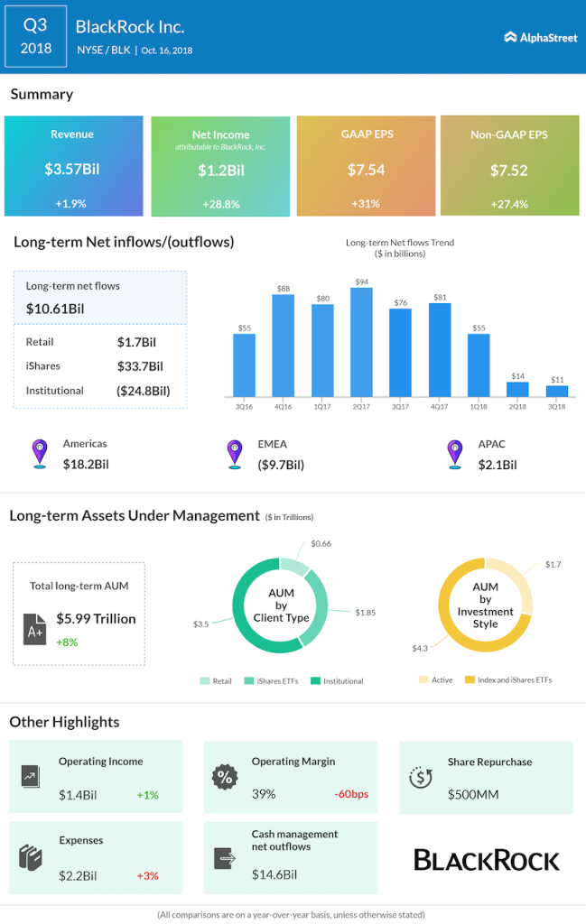Click the Americas $18.2Bil value
Viewport: 586px width, 924px height.
(x=86, y=465)
